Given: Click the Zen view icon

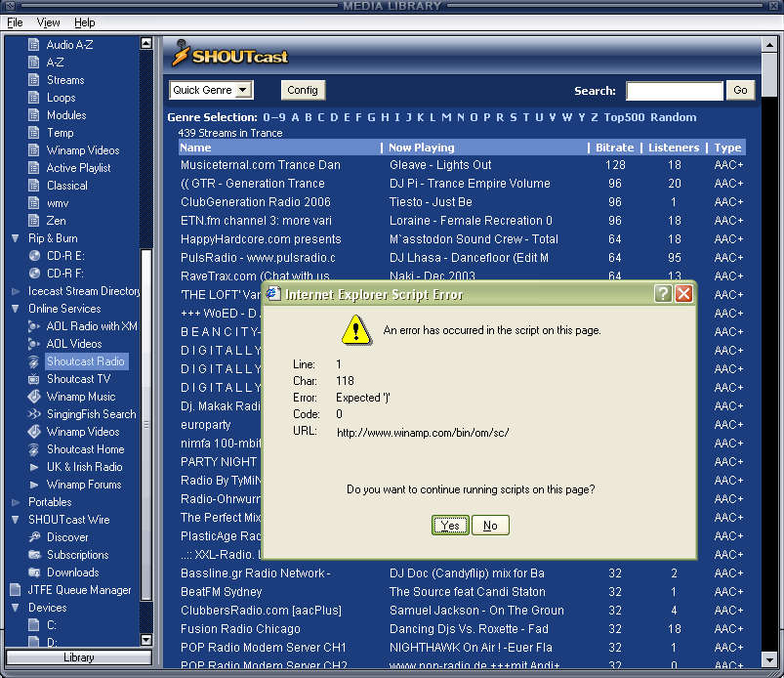Looking at the screenshot, I should (33, 221).
